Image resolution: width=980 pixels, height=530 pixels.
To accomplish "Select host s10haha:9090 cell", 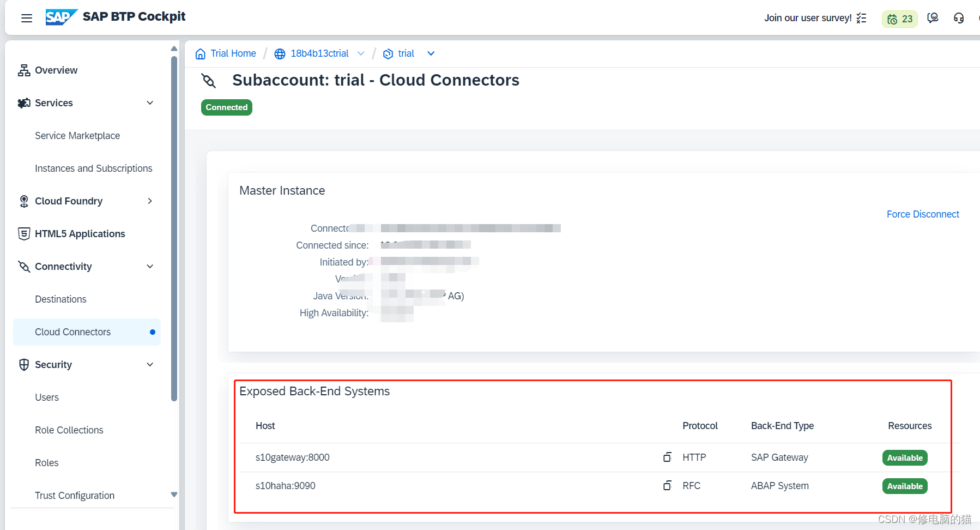I will 286,486.
